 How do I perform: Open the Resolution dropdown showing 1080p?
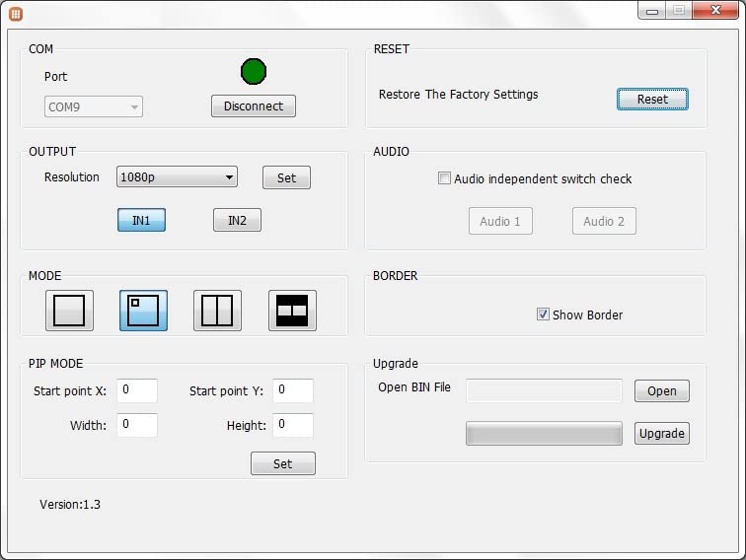tap(177, 177)
